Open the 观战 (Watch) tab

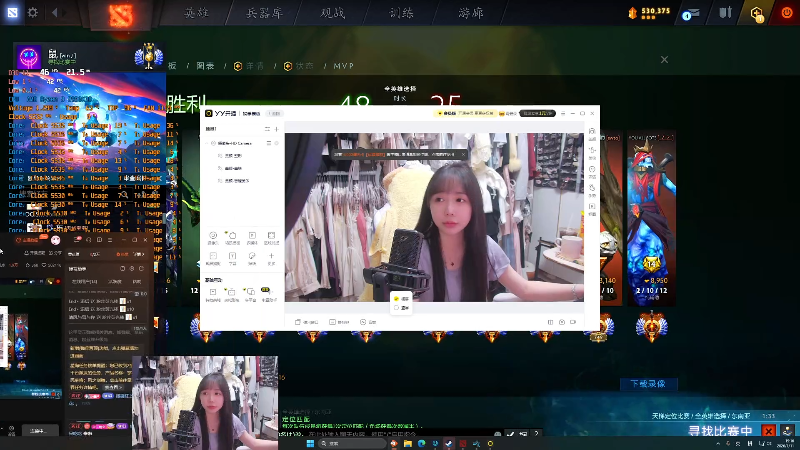click(x=333, y=13)
